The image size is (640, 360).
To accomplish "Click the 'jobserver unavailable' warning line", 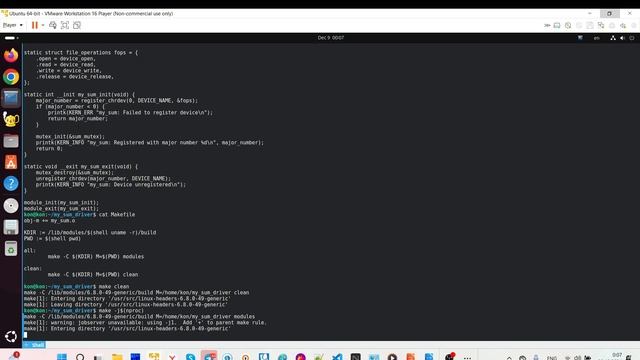I will pos(145,322).
